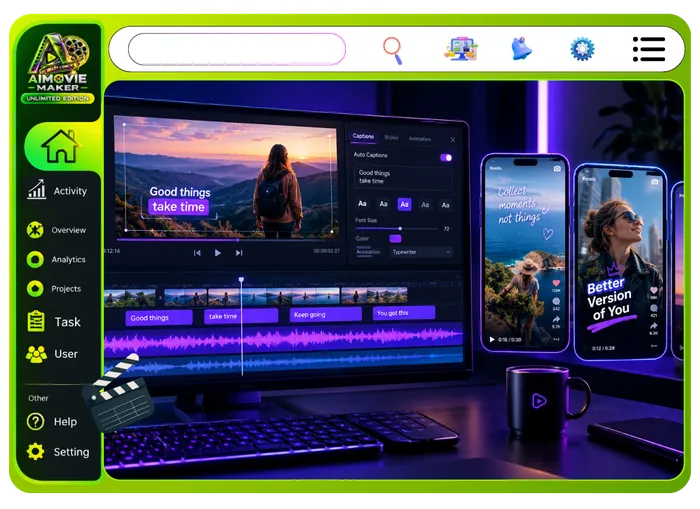Select the highlighted Aa font style
The height and width of the screenshot is (509, 700).
[x=404, y=204]
